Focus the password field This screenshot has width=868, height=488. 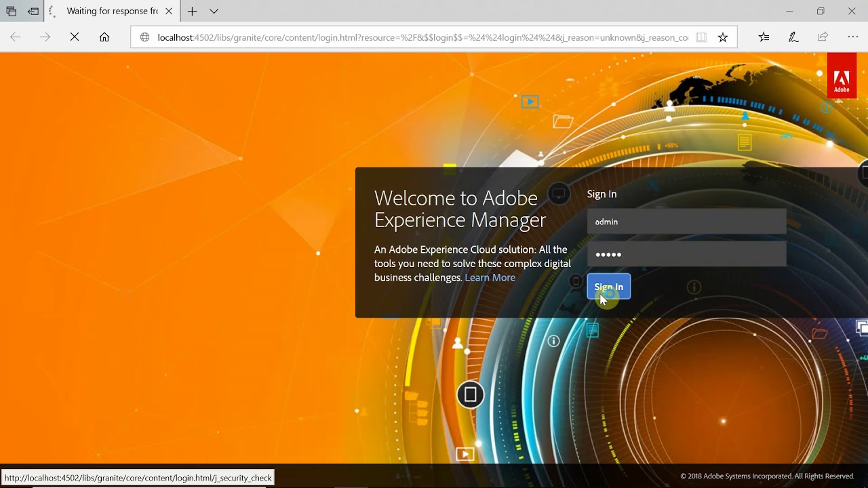coord(686,254)
